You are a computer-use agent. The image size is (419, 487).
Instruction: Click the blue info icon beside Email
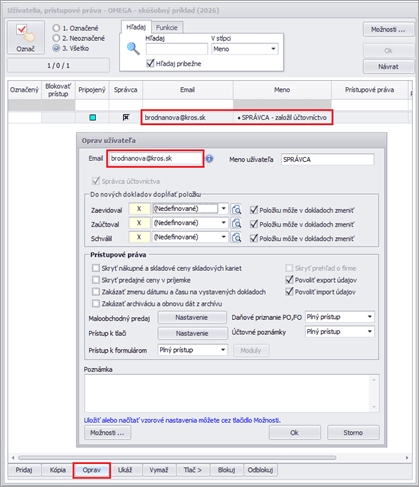pyautogui.click(x=209, y=159)
